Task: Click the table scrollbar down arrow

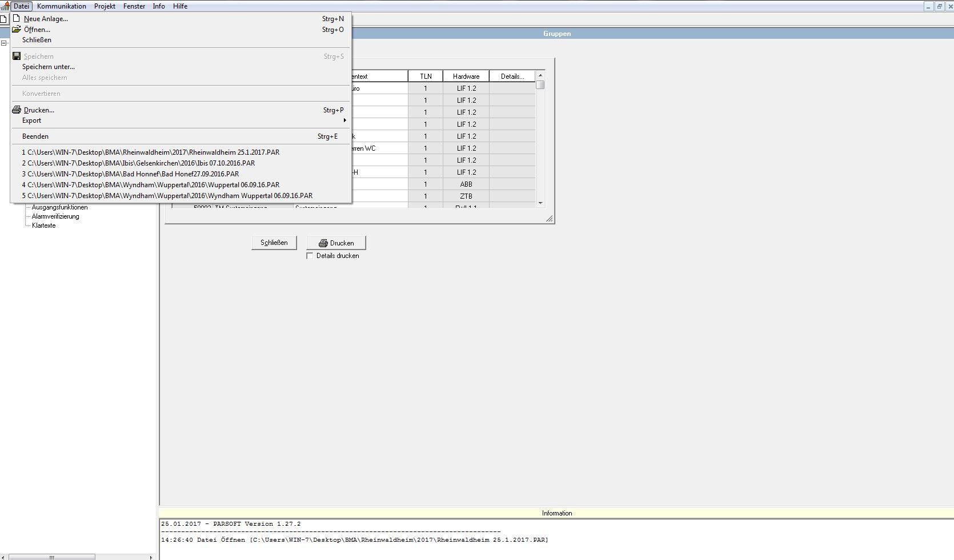Action: 540,203
